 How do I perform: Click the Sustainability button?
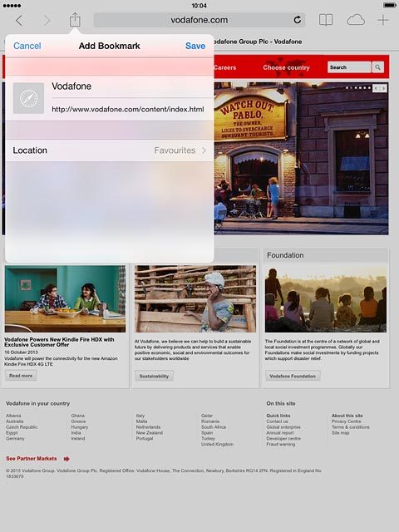[154, 376]
